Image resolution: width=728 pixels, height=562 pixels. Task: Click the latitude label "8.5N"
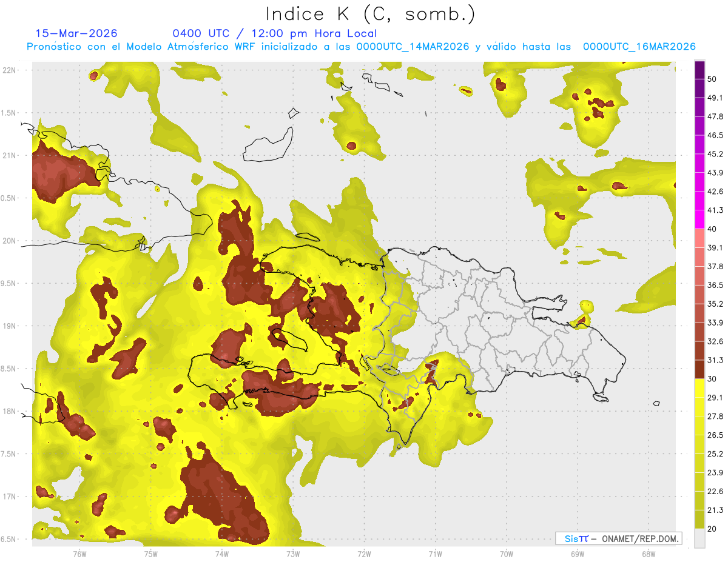8,369
